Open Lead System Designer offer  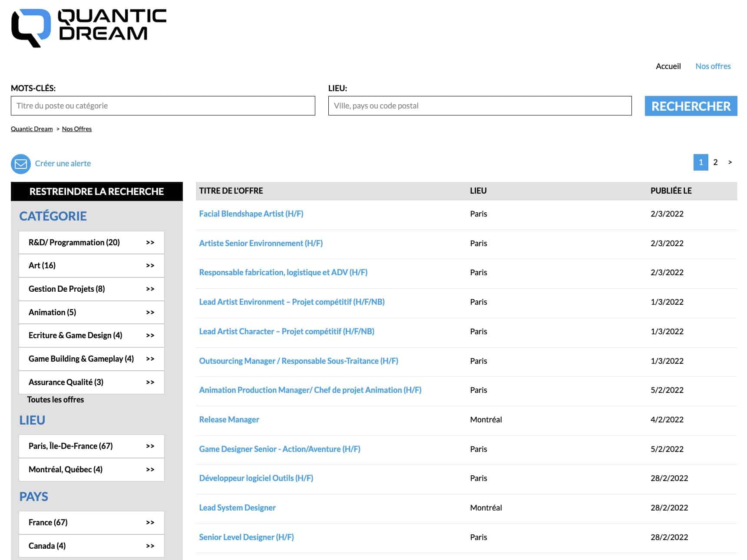click(237, 508)
